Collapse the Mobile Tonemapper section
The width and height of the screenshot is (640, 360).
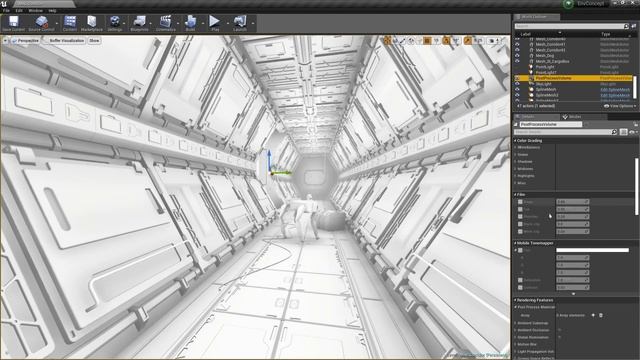coord(515,243)
